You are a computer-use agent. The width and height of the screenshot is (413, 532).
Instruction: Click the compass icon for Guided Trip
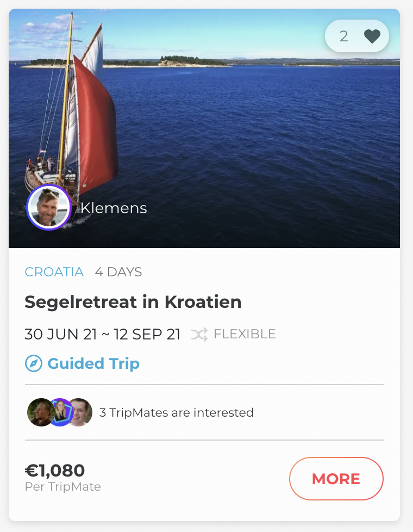tap(34, 364)
